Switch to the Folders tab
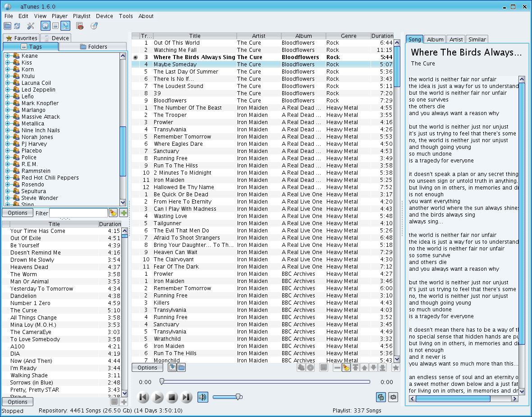This screenshot has width=532, height=417. tap(93, 46)
